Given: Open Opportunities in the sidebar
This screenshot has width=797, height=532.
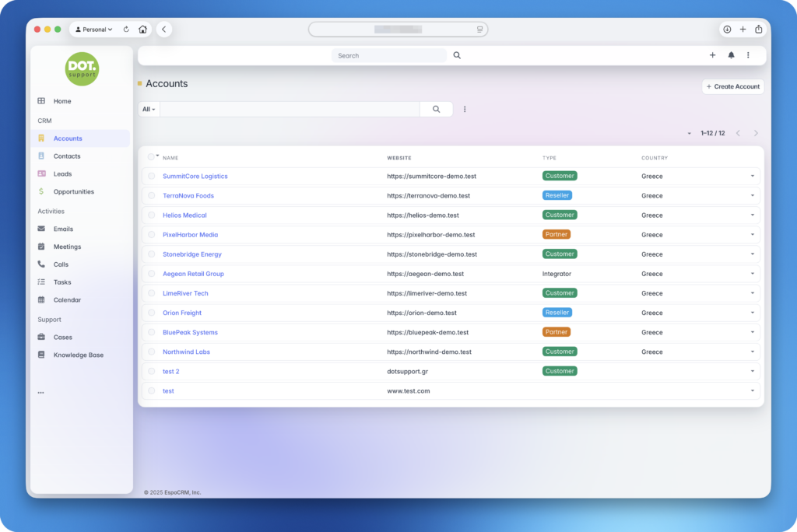Looking at the screenshot, I should pyautogui.click(x=74, y=191).
